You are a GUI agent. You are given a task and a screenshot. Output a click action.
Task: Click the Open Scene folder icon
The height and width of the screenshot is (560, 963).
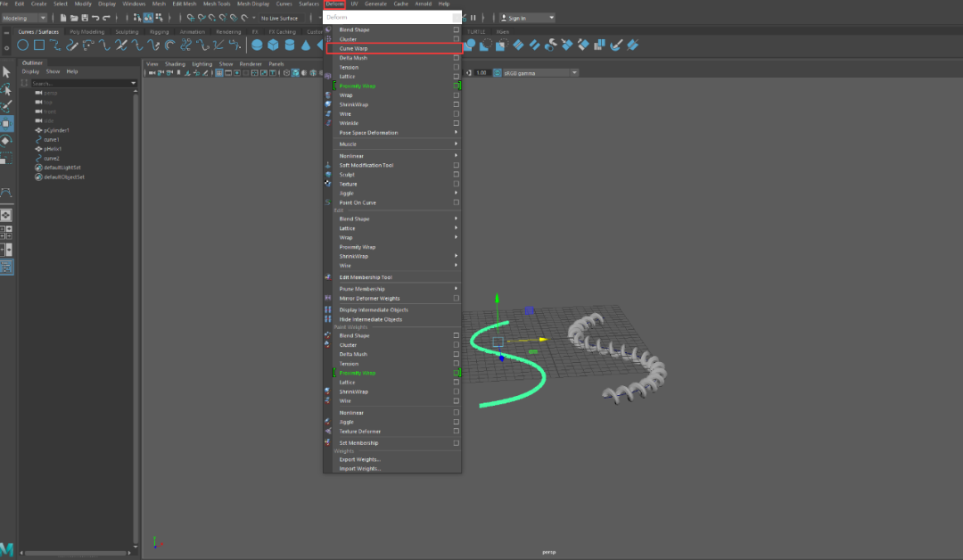(x=74, y=18)
